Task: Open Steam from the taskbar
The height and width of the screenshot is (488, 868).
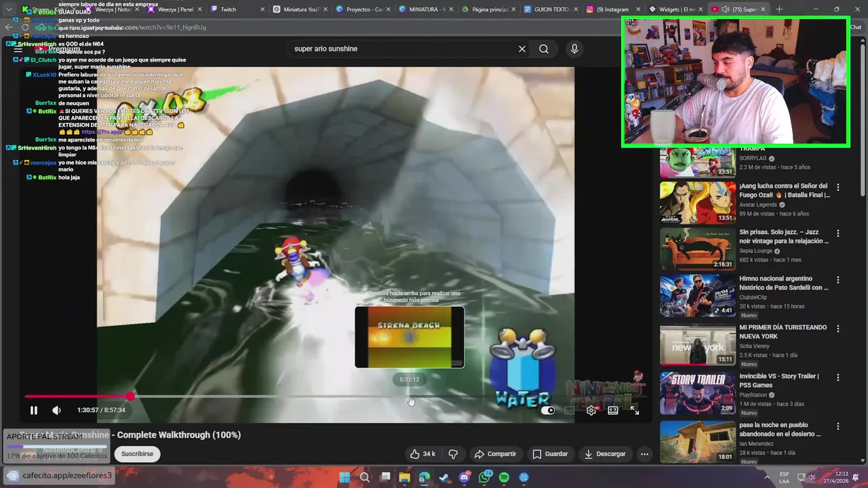Action: click(444, 477)
